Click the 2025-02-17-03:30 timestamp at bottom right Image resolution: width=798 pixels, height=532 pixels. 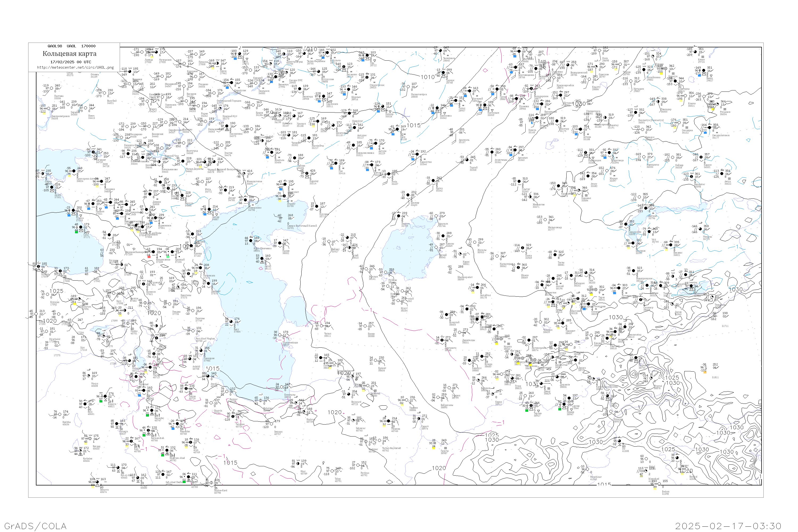[728, 526]
